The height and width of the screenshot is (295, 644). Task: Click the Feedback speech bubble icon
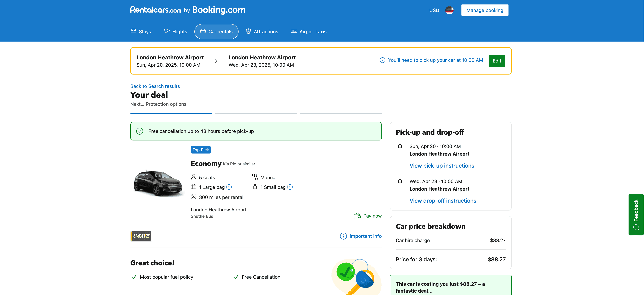tap(636, 227)
